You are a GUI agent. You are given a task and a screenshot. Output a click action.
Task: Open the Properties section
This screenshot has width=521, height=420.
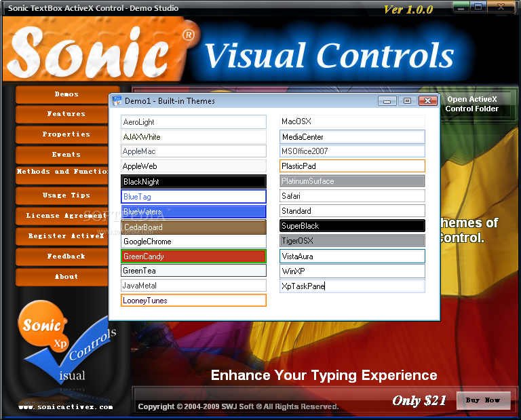tap(63, 134)
